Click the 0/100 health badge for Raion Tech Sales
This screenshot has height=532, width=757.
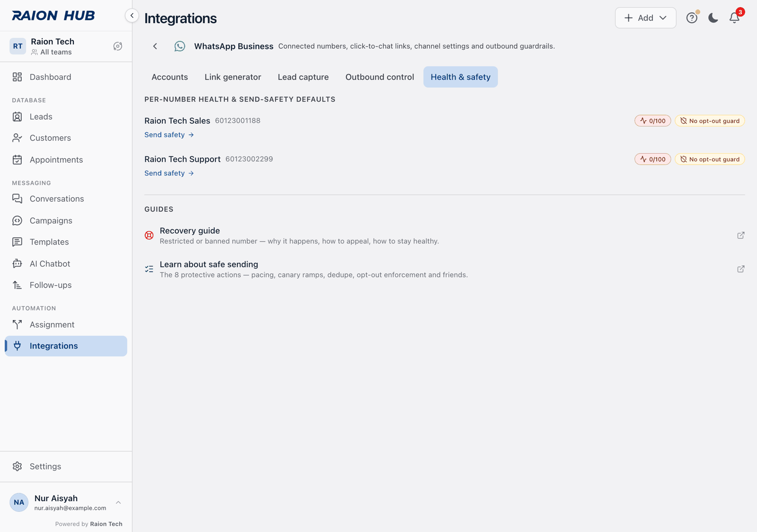pyautogui.click(x=652, y=121)
